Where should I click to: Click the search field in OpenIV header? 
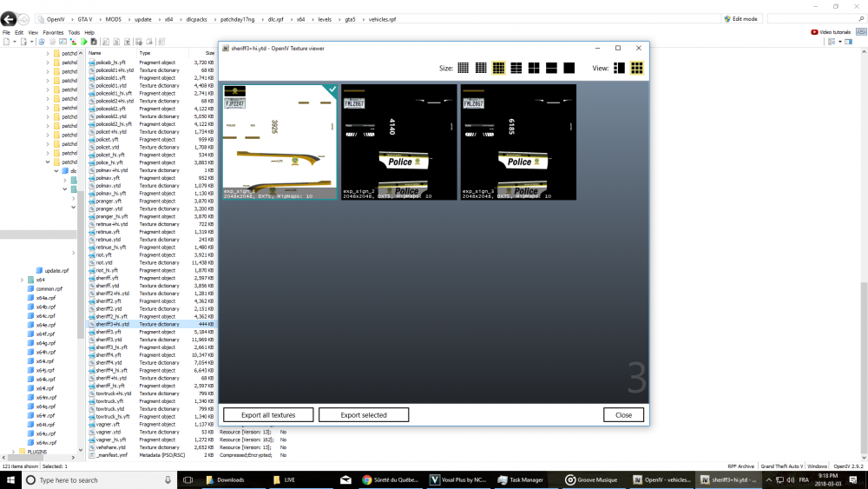816,19
